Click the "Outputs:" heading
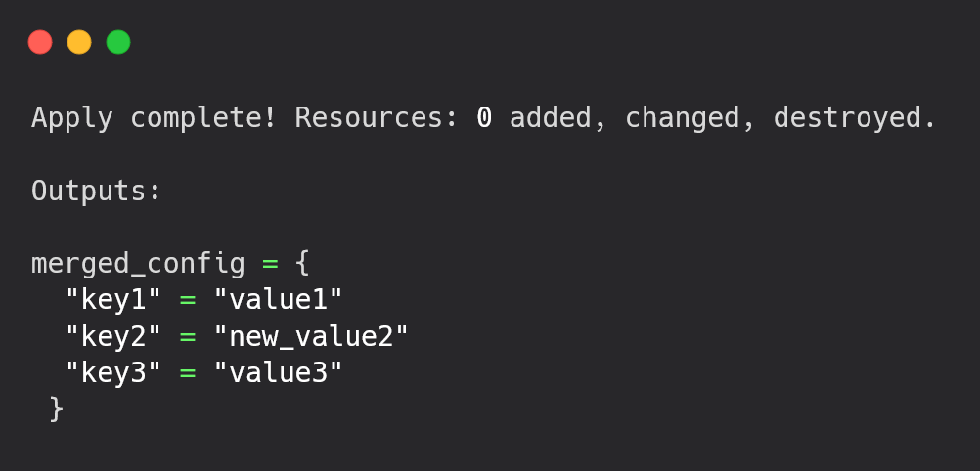Screen dimensions: 980x471 (x=96, y=191)
